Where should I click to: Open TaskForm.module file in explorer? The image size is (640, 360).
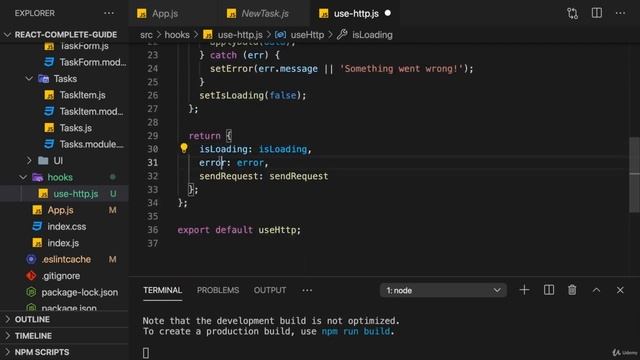93,62
